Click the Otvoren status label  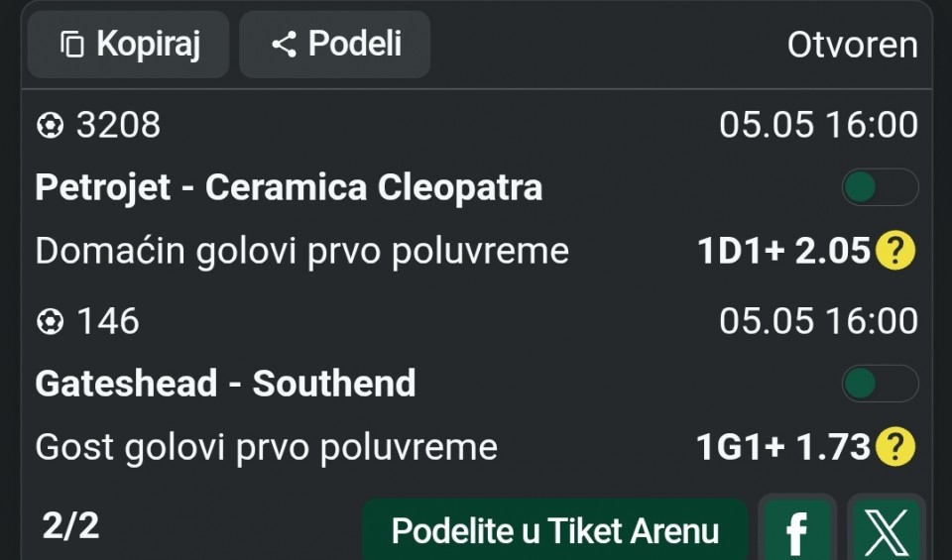(x=853, y=45)
